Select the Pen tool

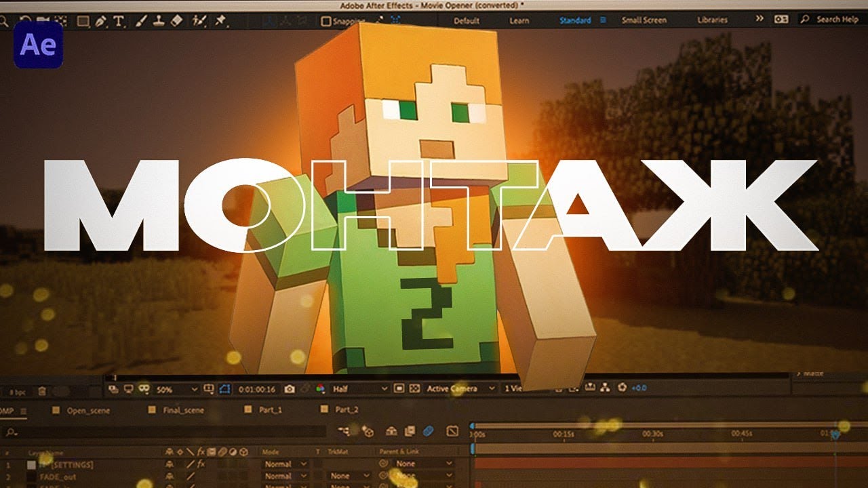point(101,21)
